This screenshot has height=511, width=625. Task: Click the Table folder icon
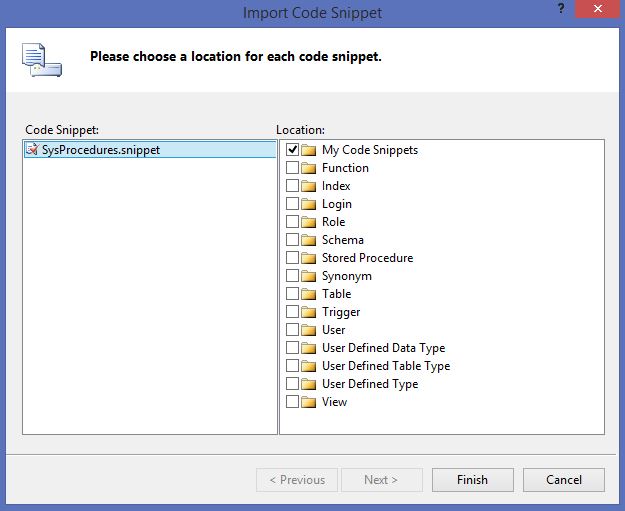[309, 294]
